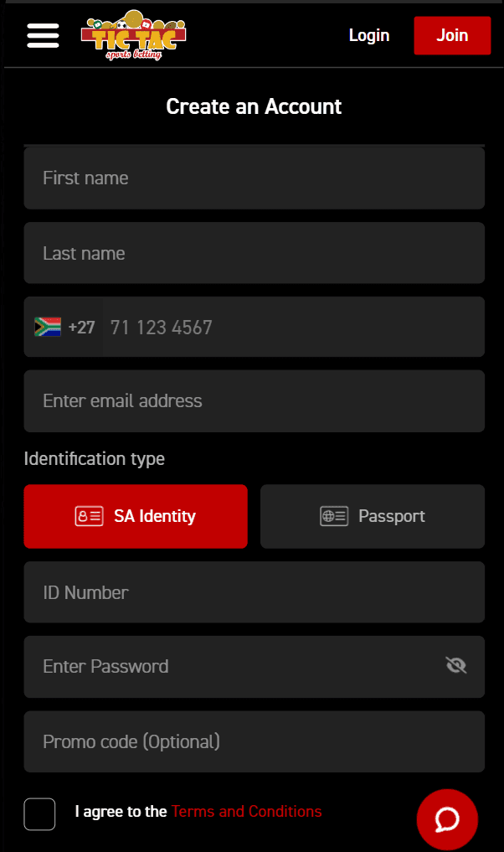The height and width of the screenshot is (852, 504).
Task: Open the +27 country code selector
Action: point(81,327)
